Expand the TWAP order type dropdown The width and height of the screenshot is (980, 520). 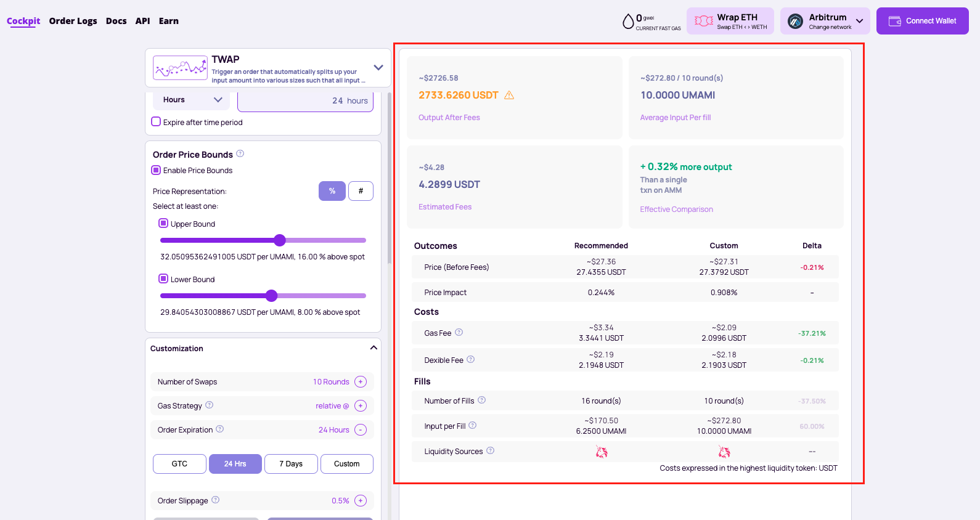[x=378, y=68]
